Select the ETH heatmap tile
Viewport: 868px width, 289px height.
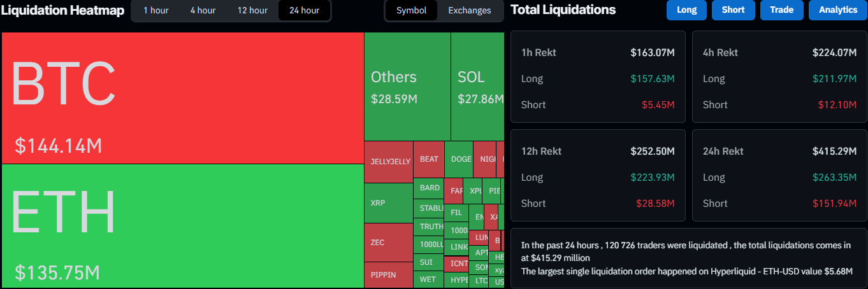click(182, 225)
